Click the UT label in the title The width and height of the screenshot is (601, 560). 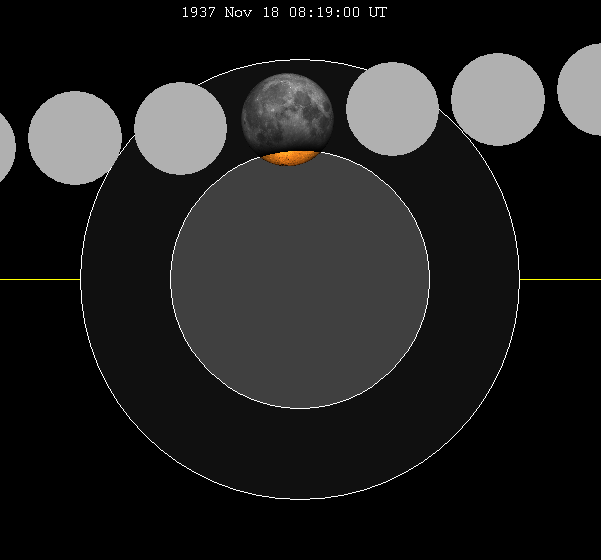click(x=378, y=13)
